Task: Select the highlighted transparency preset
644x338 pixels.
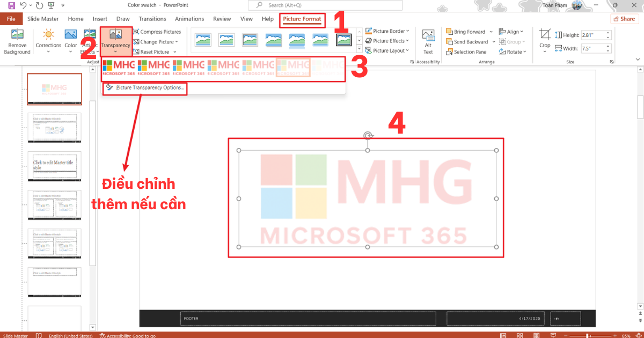Action: pyautogui.click(x=293, y=68)
